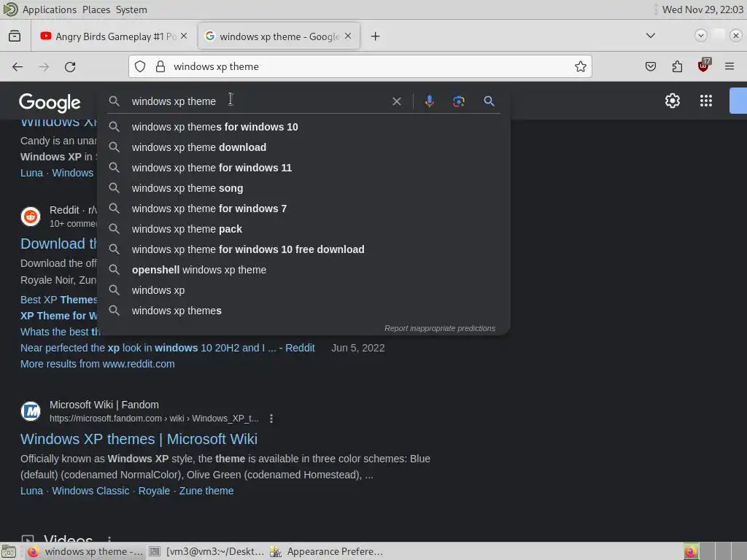Open the tracking protection shield
747x560 pixels.
click(140, 66)
